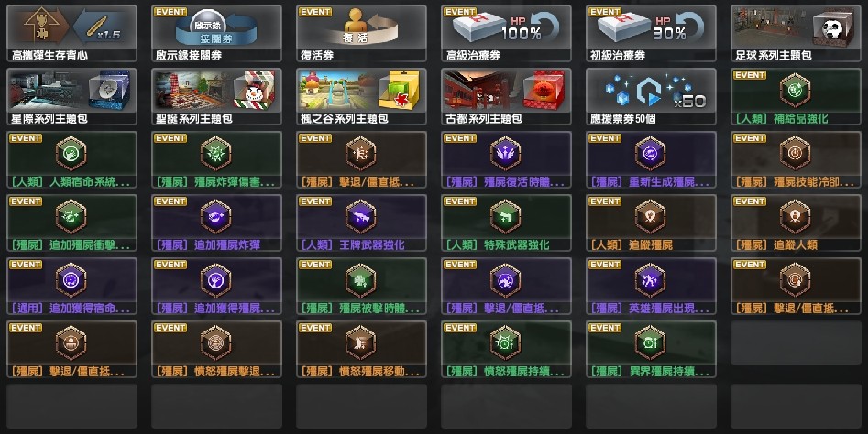The height and width of the screenshot is (434, 868).
Task: Click the [殭屍] 追蹤人類 badge
Action: click(796, 222)
